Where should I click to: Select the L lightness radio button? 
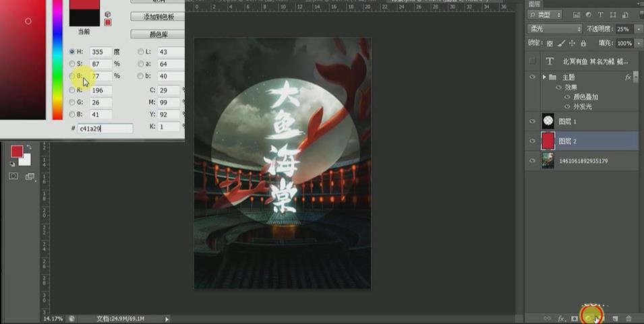pos(141,52)
